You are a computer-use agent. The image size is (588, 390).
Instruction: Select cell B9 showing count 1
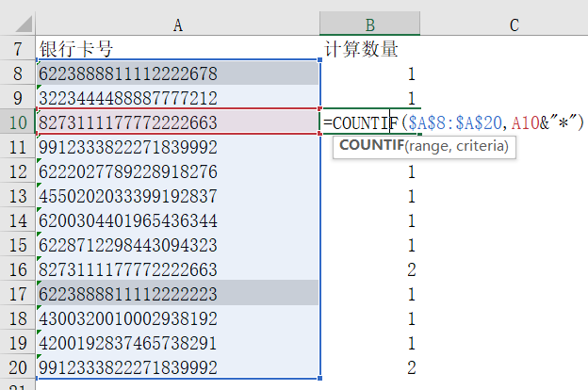click(x=369, y=97)
